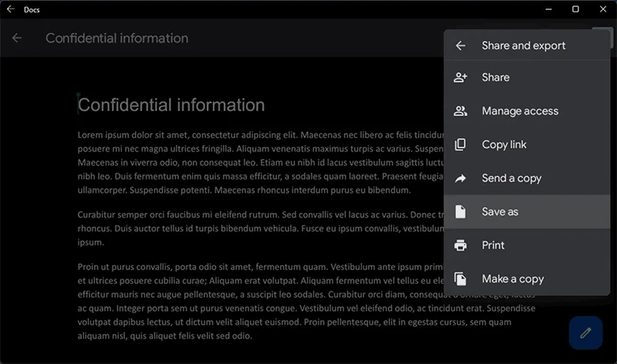Click the Confidential information heading in the document
This screenshot has width=617, height=364.
pos(171,105)
